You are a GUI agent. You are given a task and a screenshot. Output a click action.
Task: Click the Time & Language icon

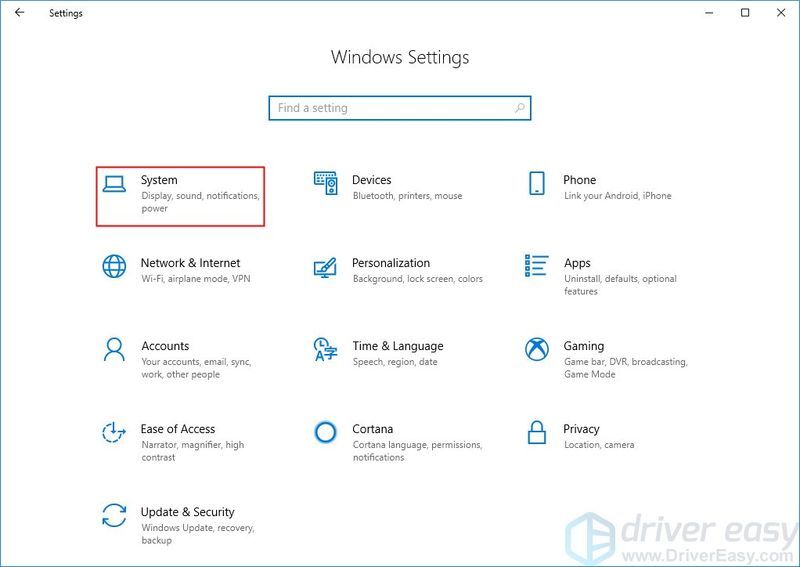pyautogui.click(x=326, y=349)
